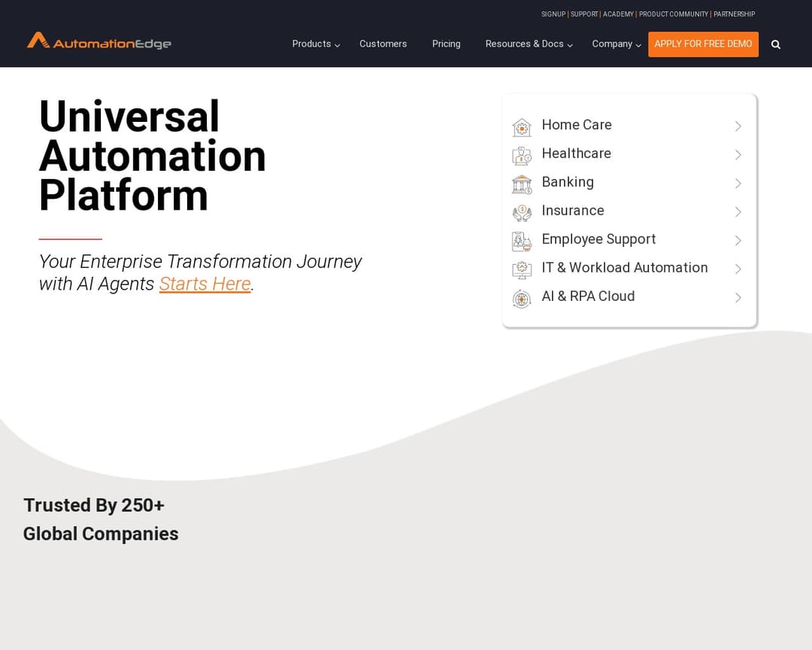Viewport: 812px width, 650px height.
Task: Expand the Products dropdown
Action: 311,44
